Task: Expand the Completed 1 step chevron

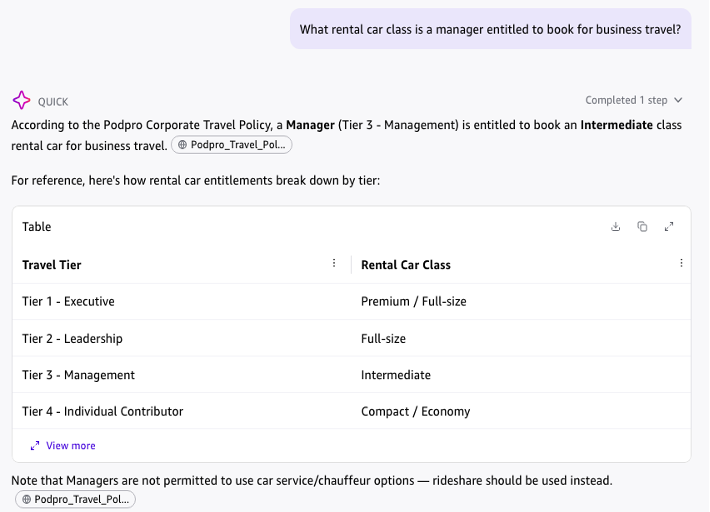Action: (678, 100)
